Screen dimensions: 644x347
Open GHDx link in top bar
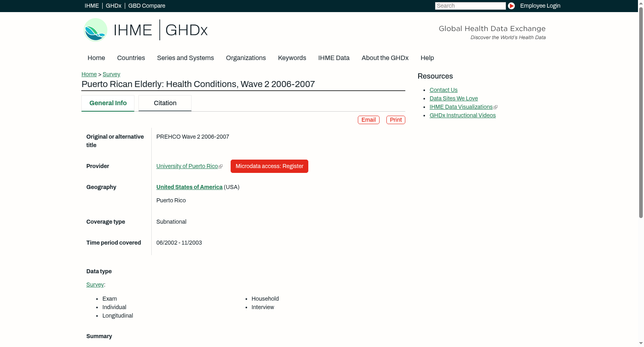[114, 6]
